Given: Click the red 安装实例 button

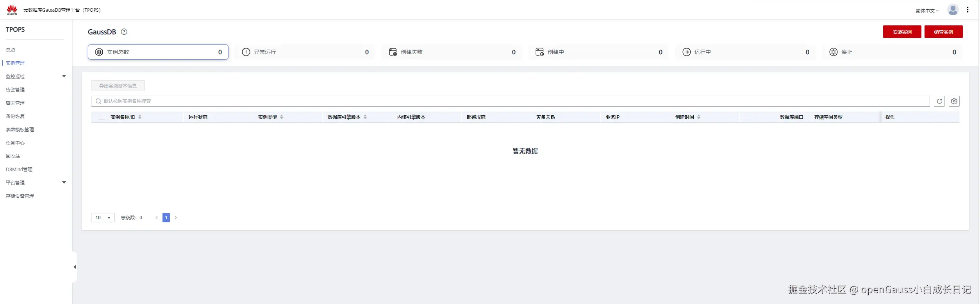Looking at the screenshot, I should click(x=902, y=32).
